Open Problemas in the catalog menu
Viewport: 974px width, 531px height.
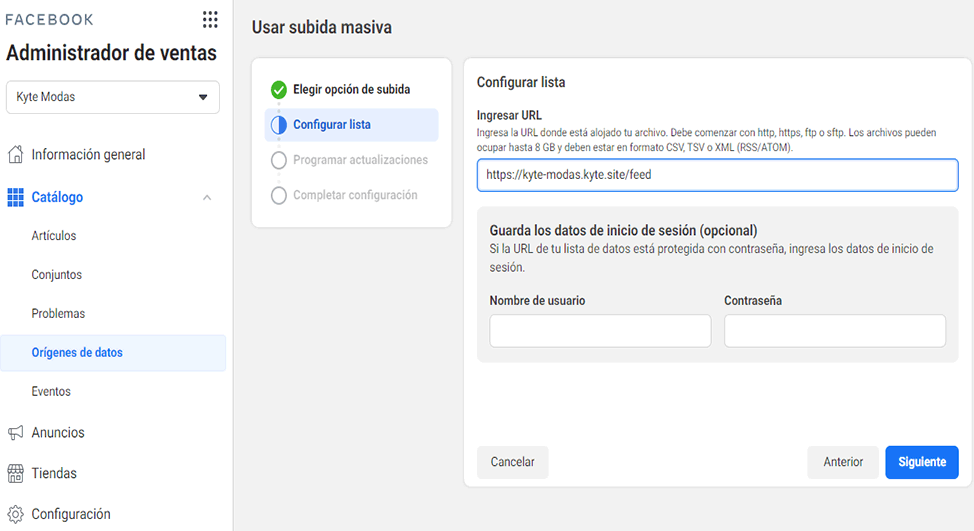(x=58, y=314)
